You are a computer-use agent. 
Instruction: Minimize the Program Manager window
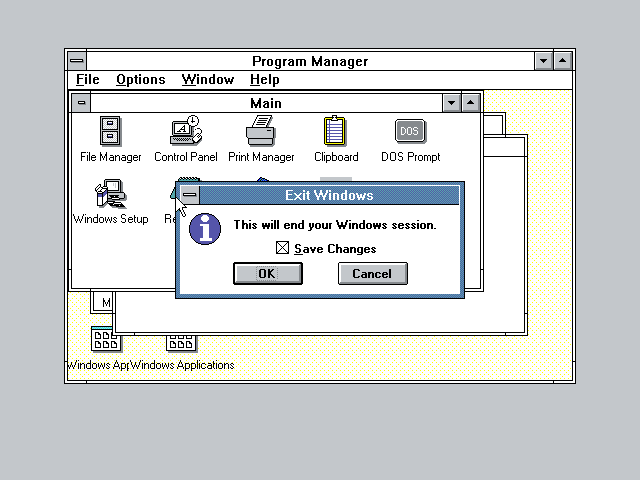tap(544, 61)
